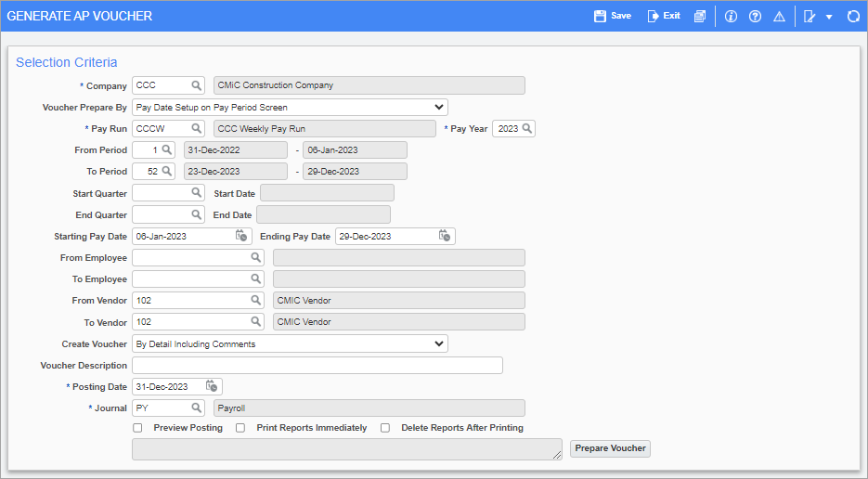Grab the resize handle of the message box
The width and height of the screenshot is (868, 479).
(x=557, y=455)
